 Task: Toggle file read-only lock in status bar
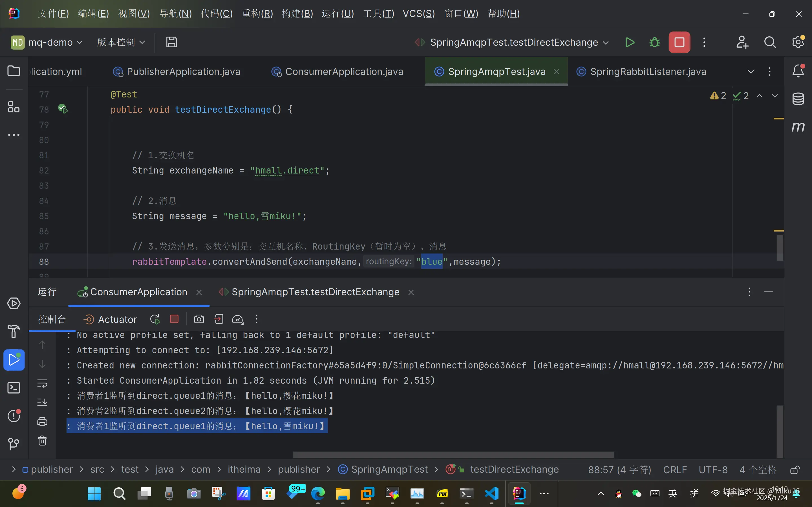coord(795,470)
